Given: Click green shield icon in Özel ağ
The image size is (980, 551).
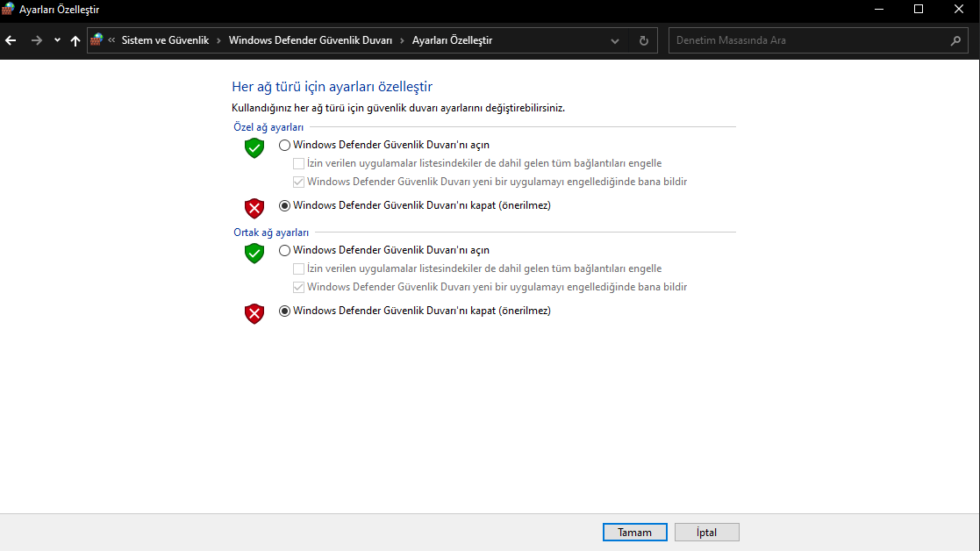Looking at the screenshot, I should (254, 148).
